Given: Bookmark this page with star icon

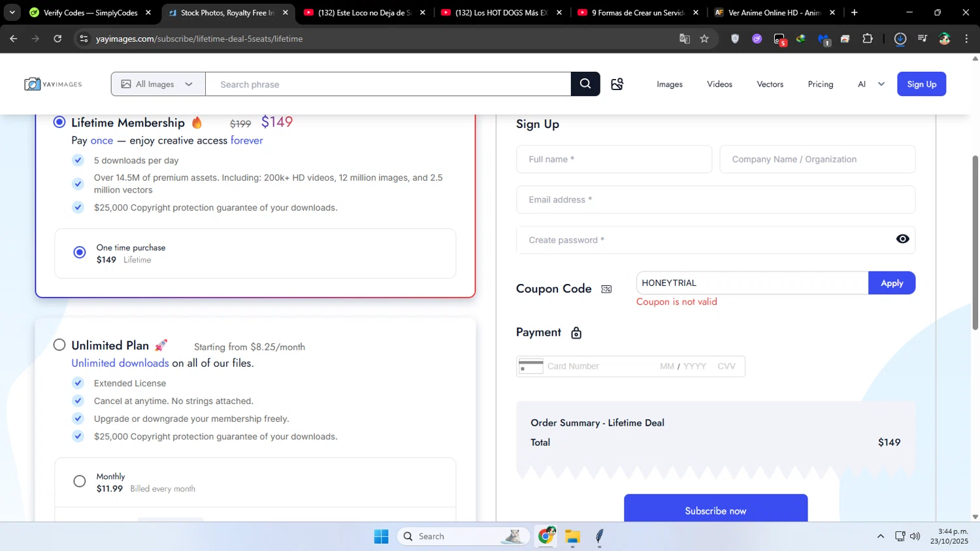Looking at the screenshot, I should point(704,39).
